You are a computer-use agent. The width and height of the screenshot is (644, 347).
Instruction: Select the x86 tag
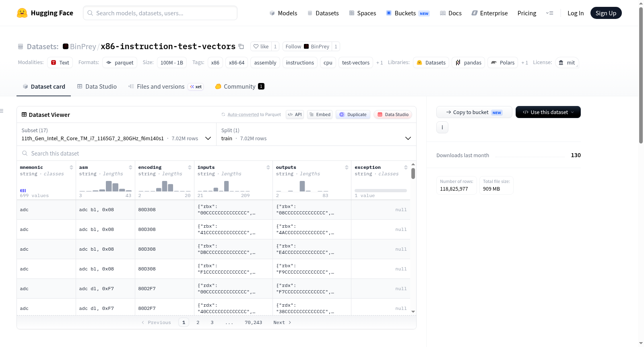click(x=215, y=62)
